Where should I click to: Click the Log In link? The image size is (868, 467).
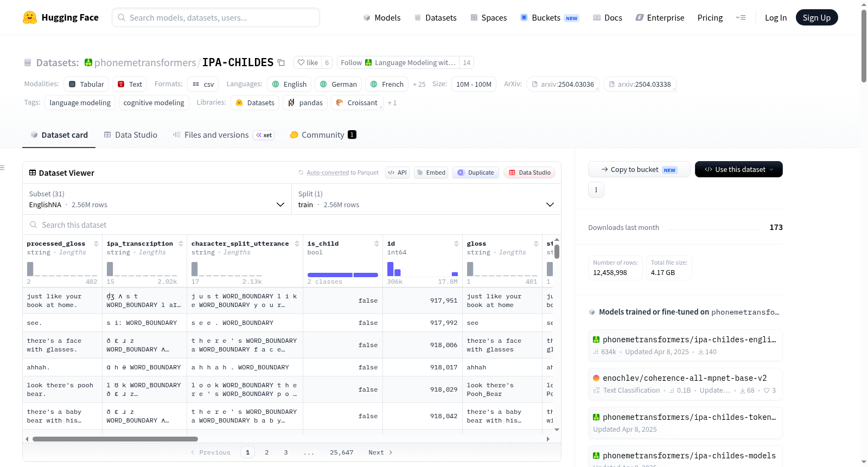(776, 17)
